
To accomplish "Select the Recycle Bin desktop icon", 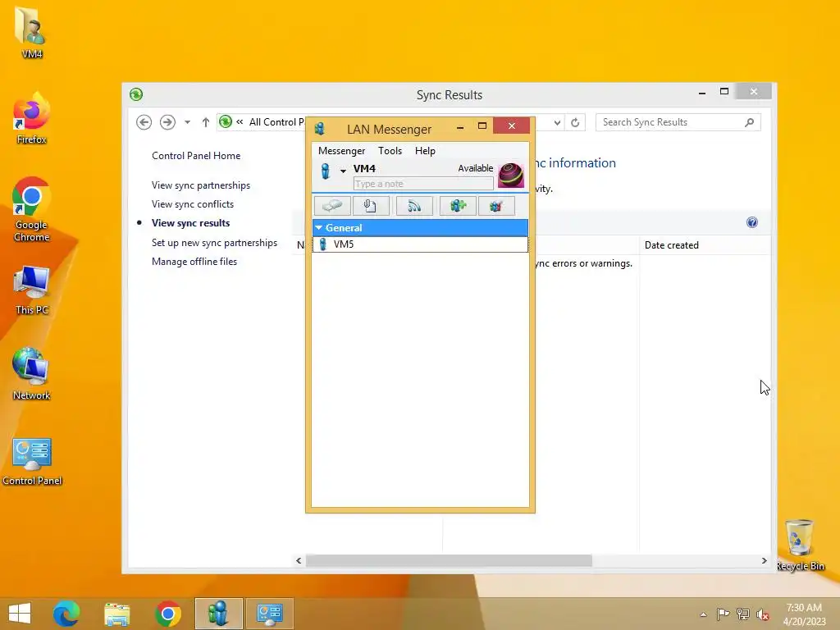I will point(800,545).
